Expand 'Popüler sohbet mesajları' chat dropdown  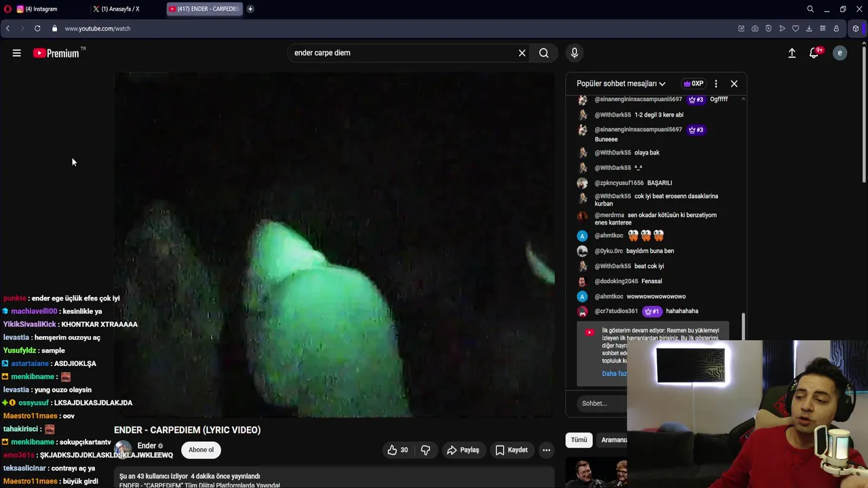tap(621, 83)
